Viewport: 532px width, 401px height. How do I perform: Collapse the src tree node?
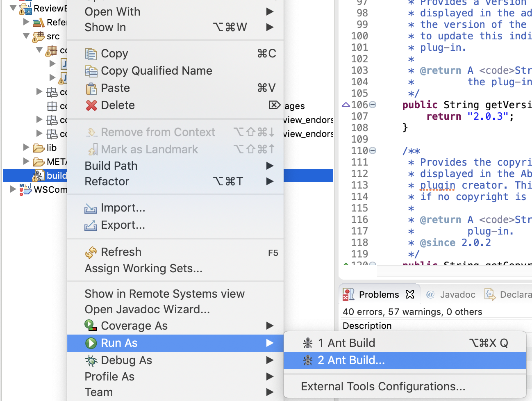pos(25,36)
